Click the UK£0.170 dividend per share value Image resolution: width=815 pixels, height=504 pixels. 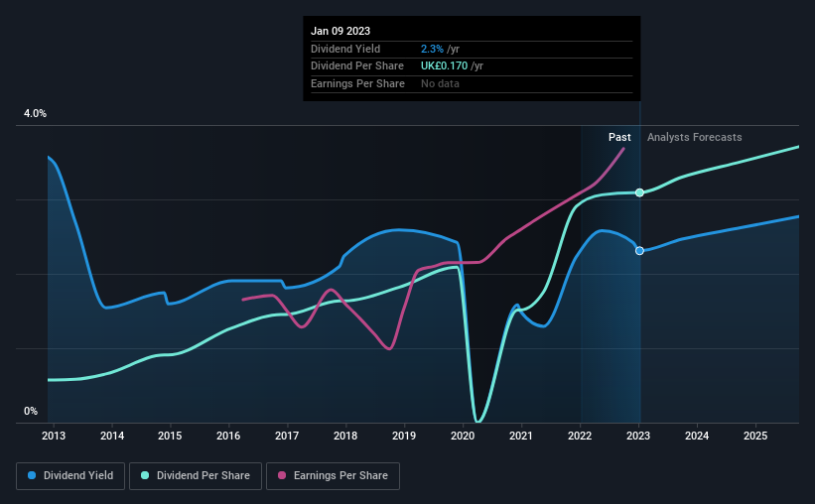tap(444, 66)
